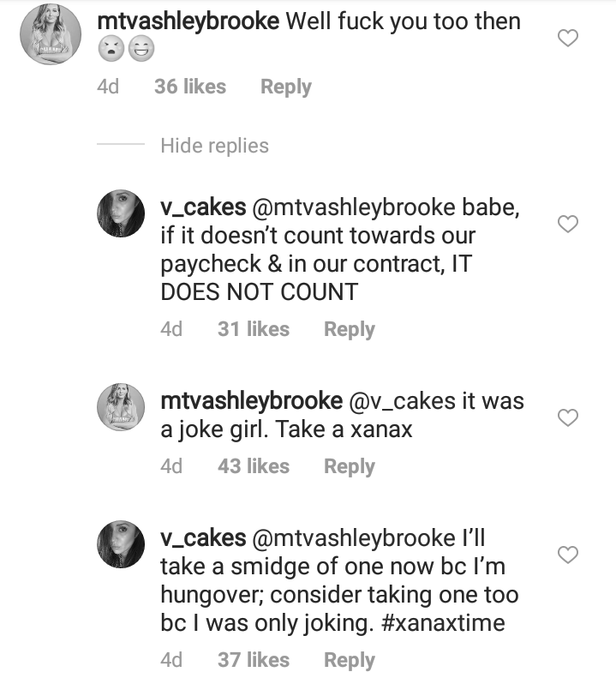
Task: Reply to mtvashleybrooke's top comment
Action: tap(286, 87)
